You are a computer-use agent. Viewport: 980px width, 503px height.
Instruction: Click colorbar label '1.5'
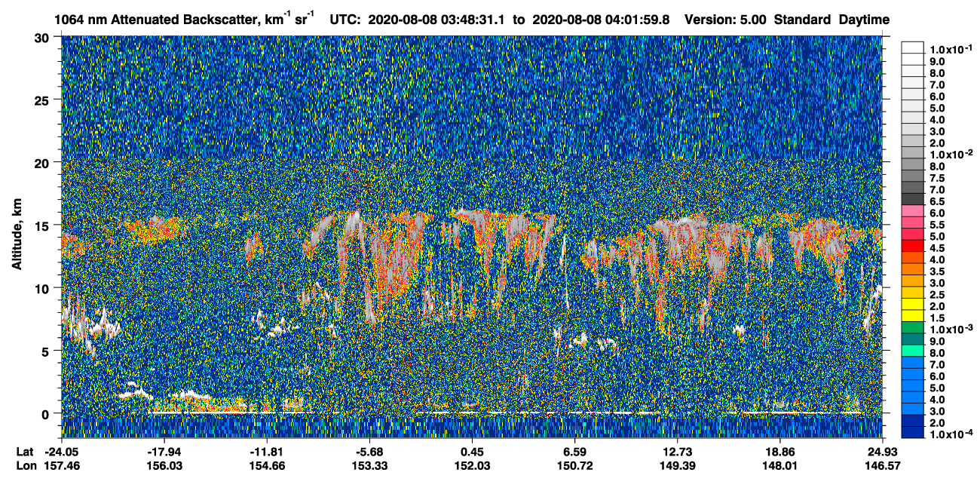pyautogui.click(x=937, y=318)
